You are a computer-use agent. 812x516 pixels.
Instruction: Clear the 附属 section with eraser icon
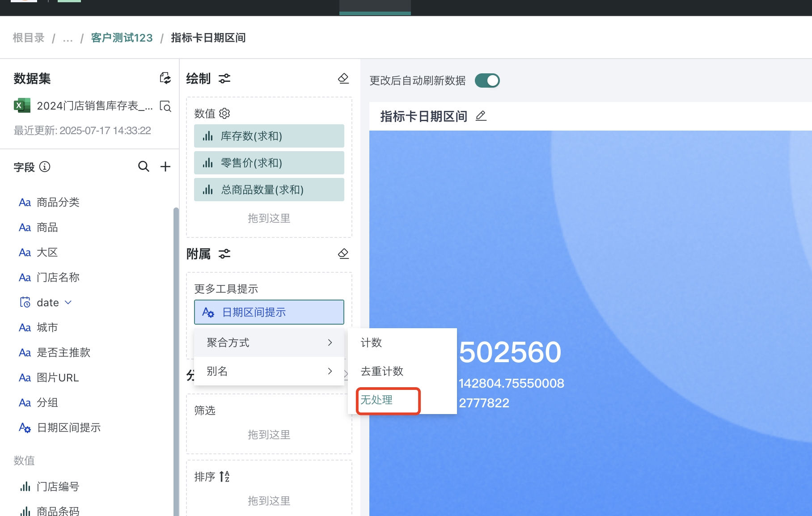click(x=343, y=254)
